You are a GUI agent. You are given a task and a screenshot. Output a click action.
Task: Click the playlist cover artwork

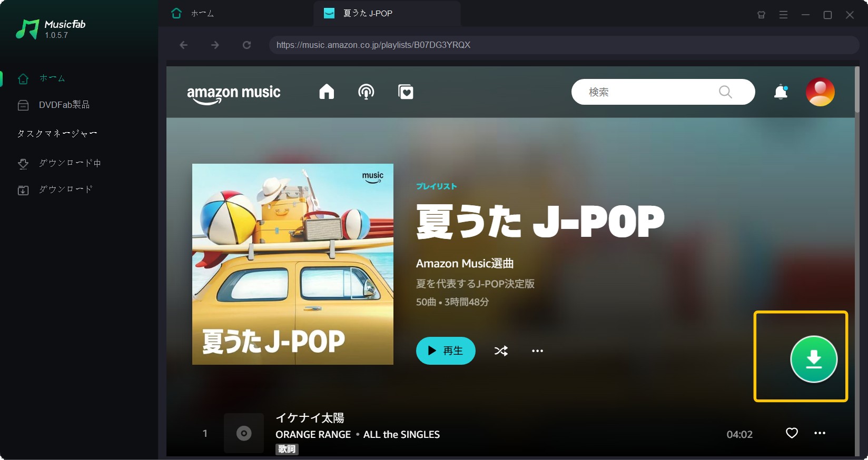pyautogui.click(x=293, y=264)
